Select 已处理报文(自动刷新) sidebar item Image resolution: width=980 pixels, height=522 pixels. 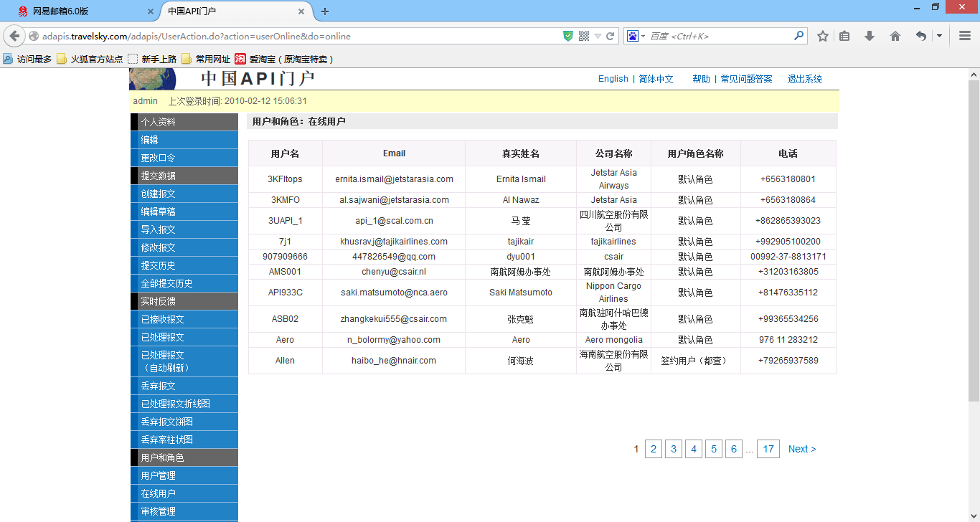pos(184,361)
